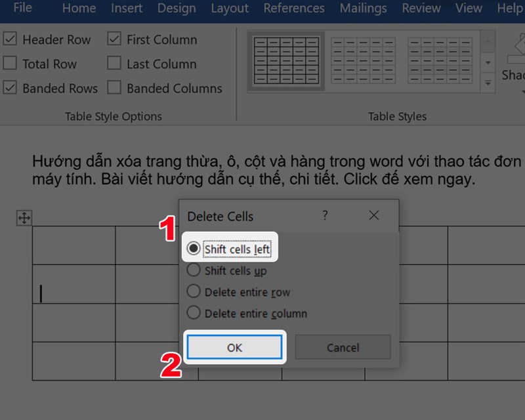Viewport: 525px width, 420px height.
Task: Choose the third table style thumbnail
Action: [440, 60]
